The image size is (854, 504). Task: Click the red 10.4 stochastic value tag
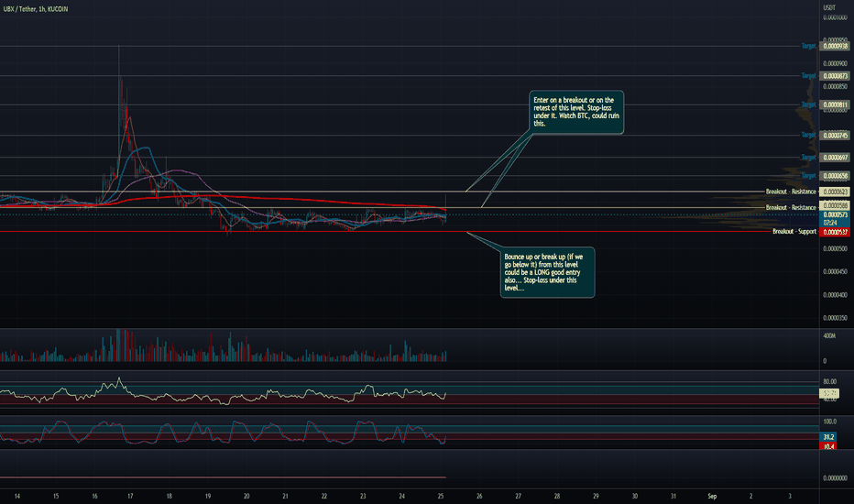[x=827, y=446]
